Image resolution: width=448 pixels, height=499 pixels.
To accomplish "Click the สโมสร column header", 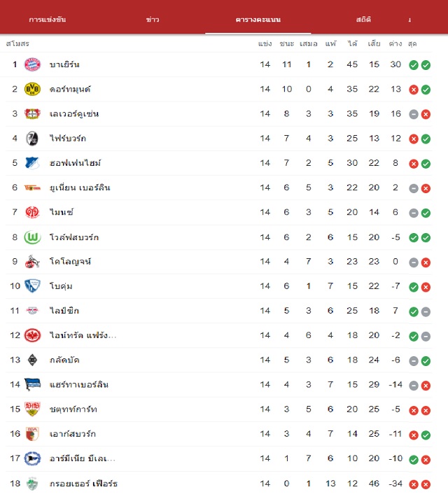I will (x=17, y=43).
